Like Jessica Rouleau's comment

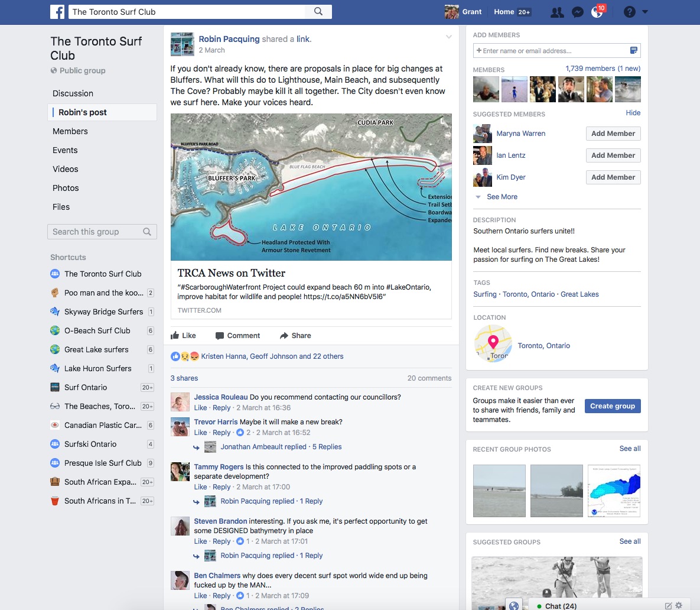tap(200, 408)
